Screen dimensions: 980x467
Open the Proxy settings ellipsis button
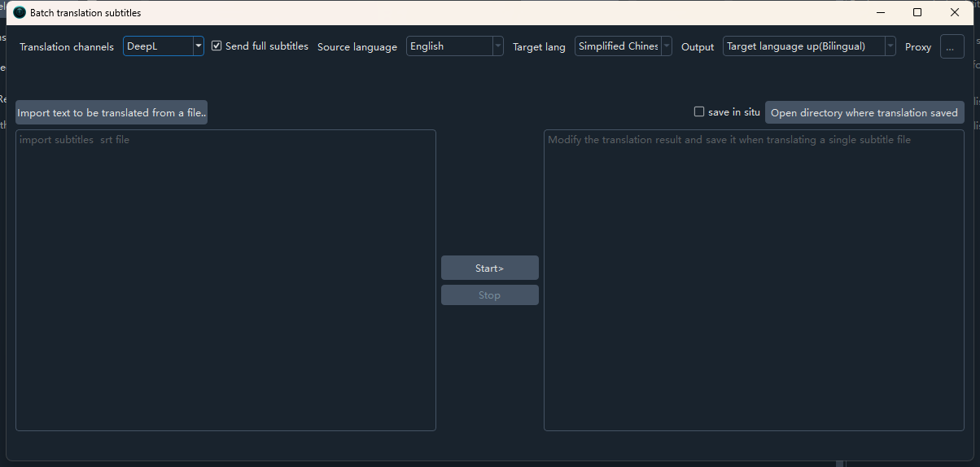[952, 47]
